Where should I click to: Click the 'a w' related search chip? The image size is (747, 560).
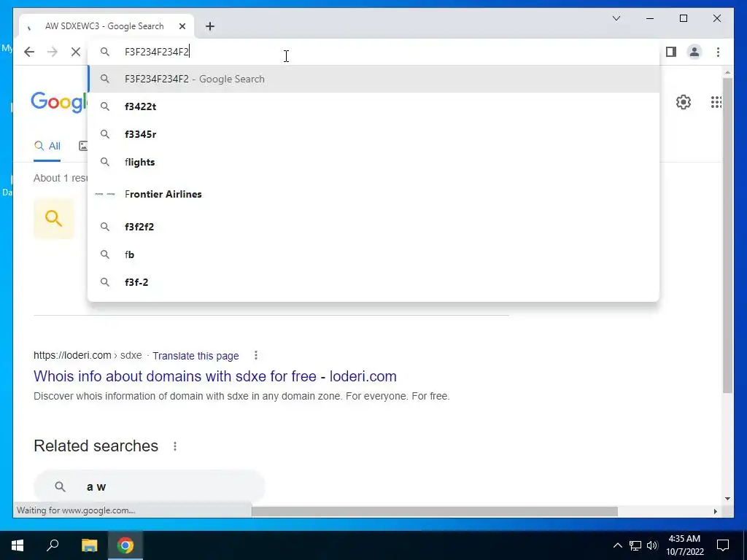[149, 486]
